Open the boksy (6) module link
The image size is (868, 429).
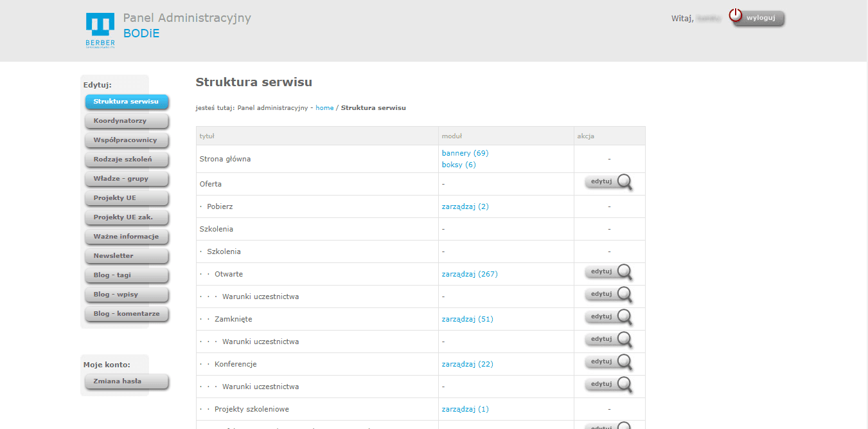(459, 165)
